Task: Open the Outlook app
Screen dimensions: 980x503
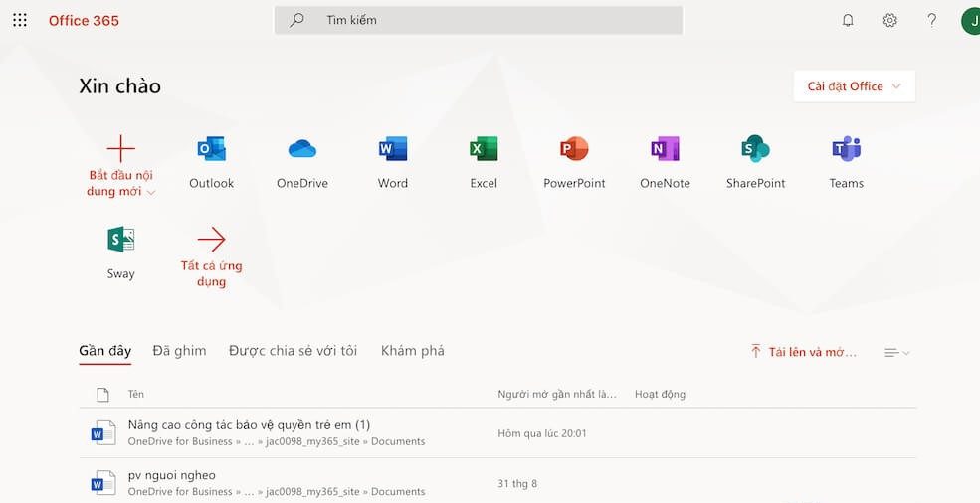Action: click(211, 149)
